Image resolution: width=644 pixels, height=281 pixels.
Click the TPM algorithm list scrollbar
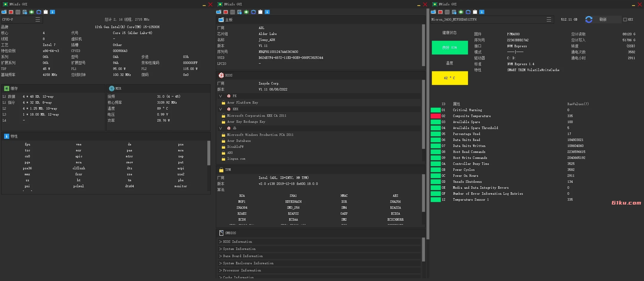(423, 193)
